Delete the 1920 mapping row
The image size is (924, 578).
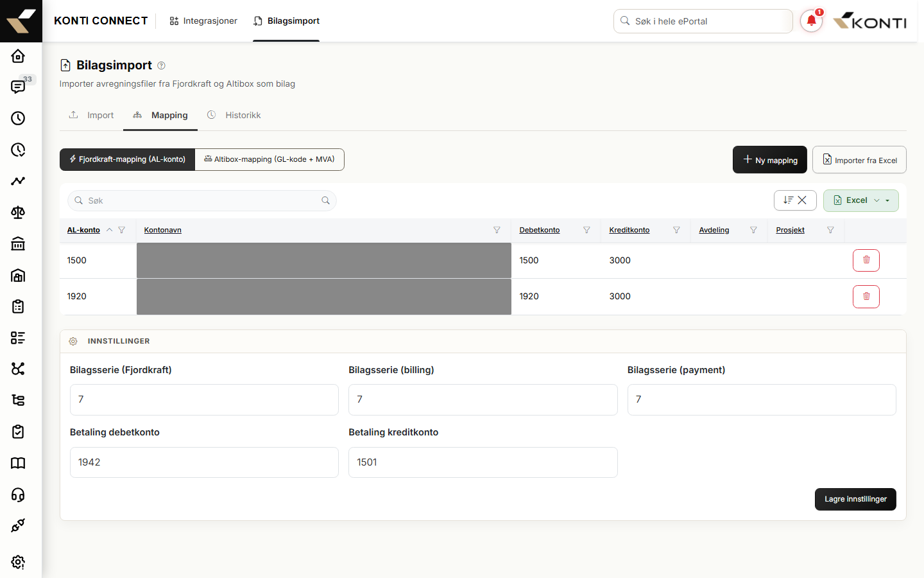[x=866, y=296]
